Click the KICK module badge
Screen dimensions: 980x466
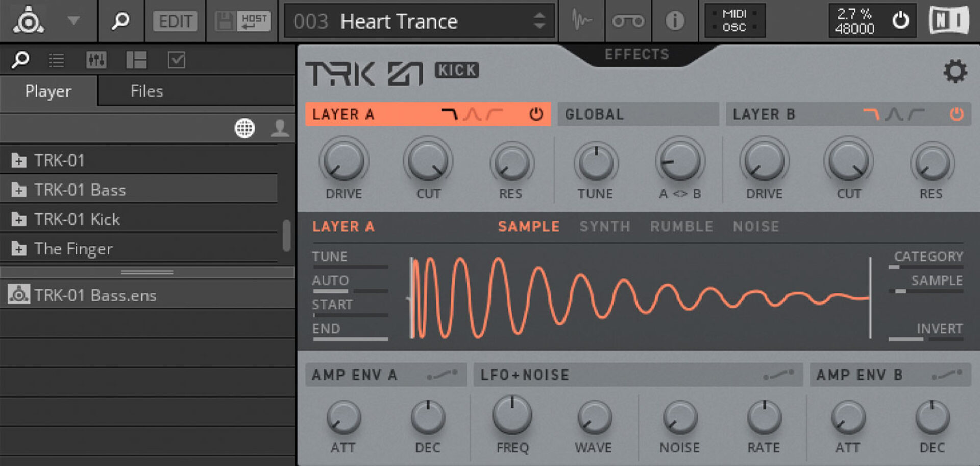click(x=457, y=70)
